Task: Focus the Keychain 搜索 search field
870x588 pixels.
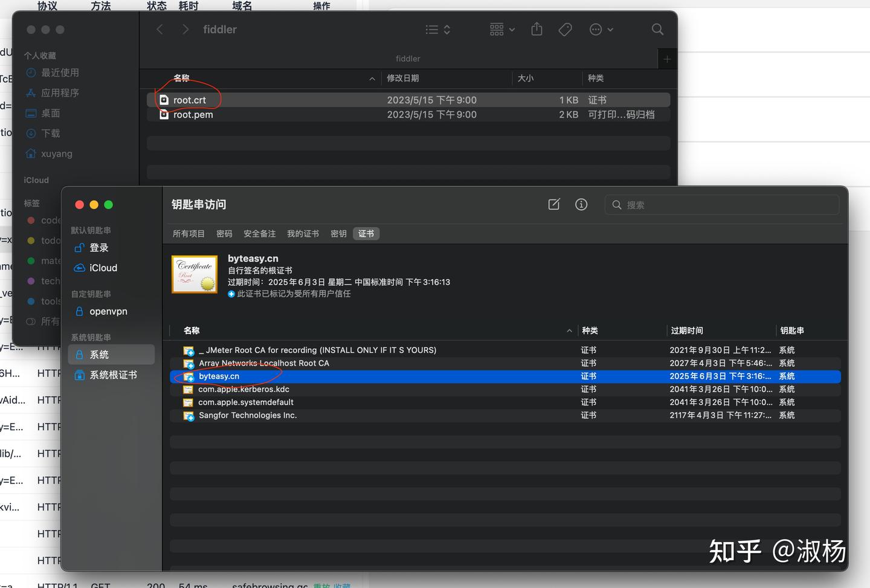Action: pos(722,205)
